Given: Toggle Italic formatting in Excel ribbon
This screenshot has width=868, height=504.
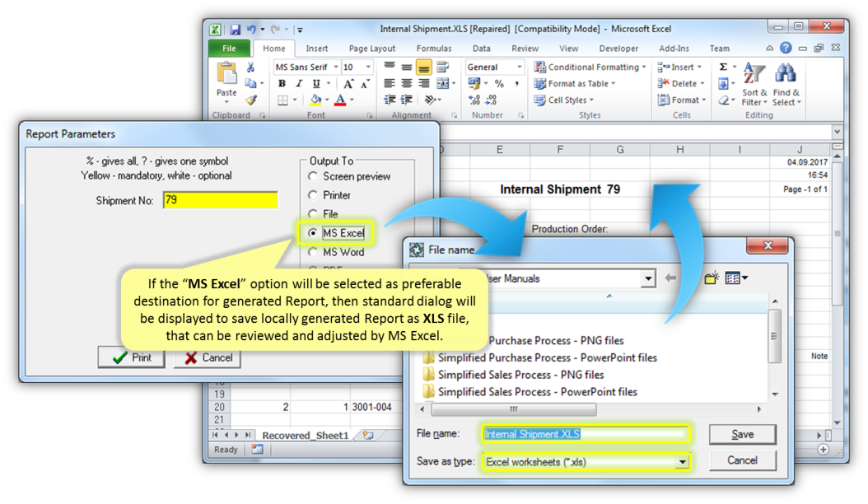Looking at the screenshot, I should 299,84.
